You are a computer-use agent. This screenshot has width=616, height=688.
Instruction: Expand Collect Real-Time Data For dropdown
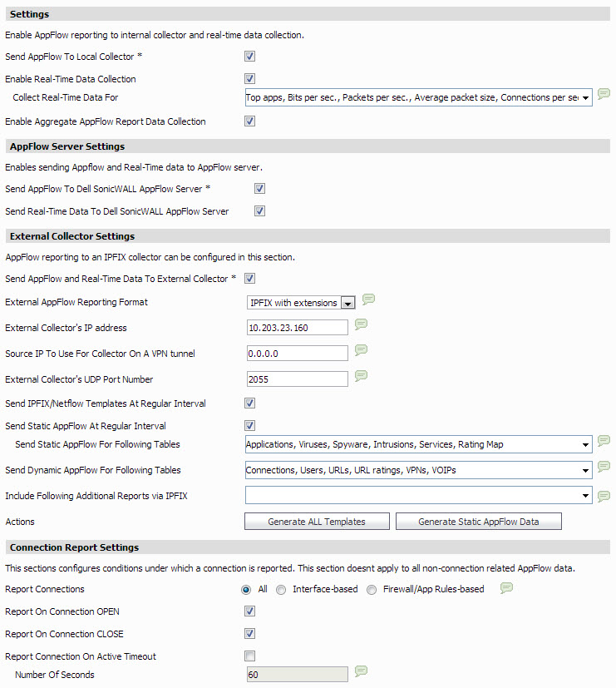pyautogui.click(x=419, y=97)
